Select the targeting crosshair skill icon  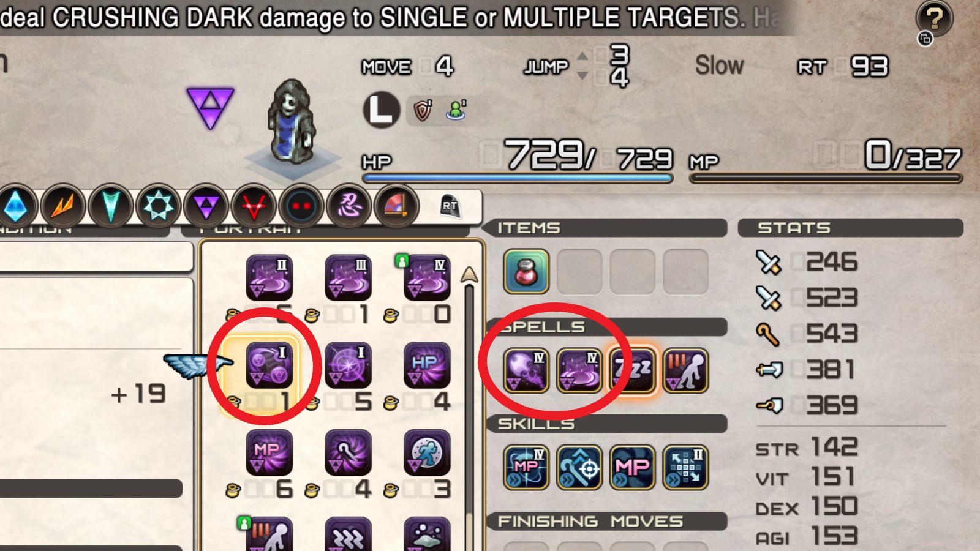point(579,468)
